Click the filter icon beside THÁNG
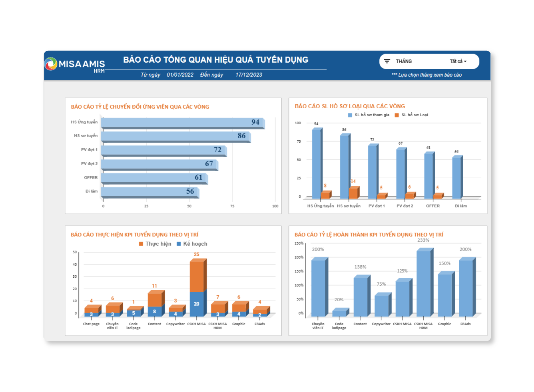 pos(387,62)
